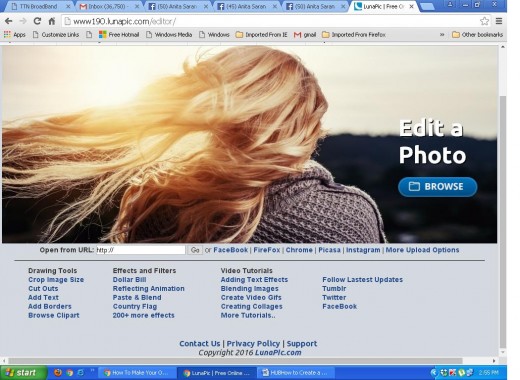This screenshot has width=520, height=380.
Task: Open the Blending Images tutorial
Action: coord(249,289)
